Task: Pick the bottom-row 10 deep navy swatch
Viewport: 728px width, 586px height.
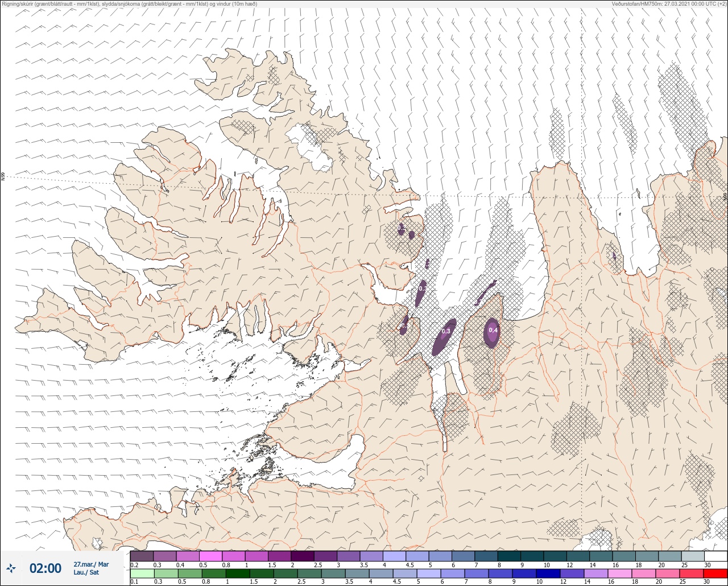Action: tap(548, 573)
